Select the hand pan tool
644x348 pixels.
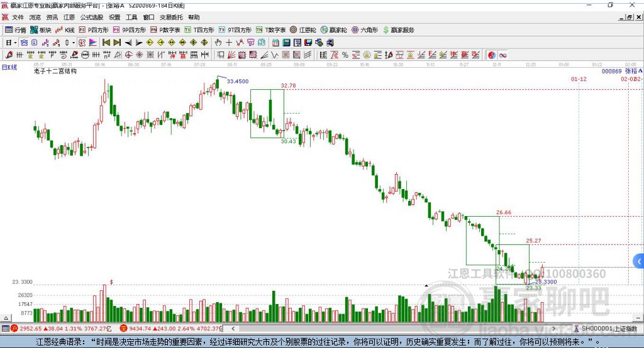[x=218, y=43]
